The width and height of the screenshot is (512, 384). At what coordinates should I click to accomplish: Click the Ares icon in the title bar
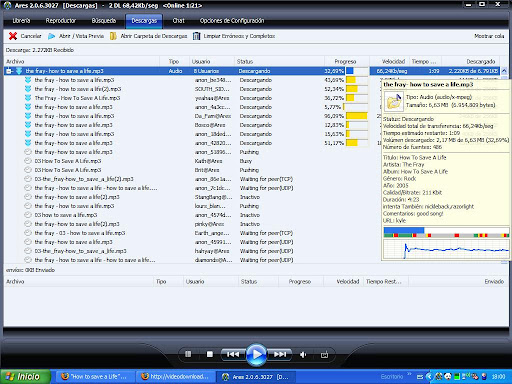pyautogui.click(x=7, y=6)
